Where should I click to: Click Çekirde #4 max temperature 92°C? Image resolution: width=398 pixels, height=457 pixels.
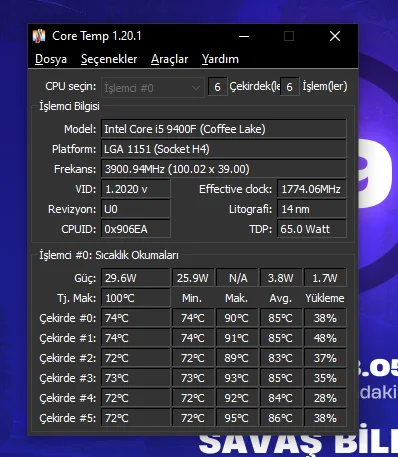(x=237, y=398)
